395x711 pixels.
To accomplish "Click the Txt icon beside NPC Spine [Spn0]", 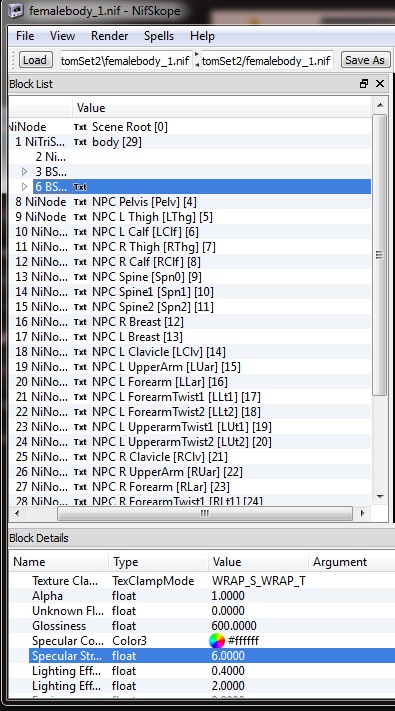I will (x=80, y=277).
